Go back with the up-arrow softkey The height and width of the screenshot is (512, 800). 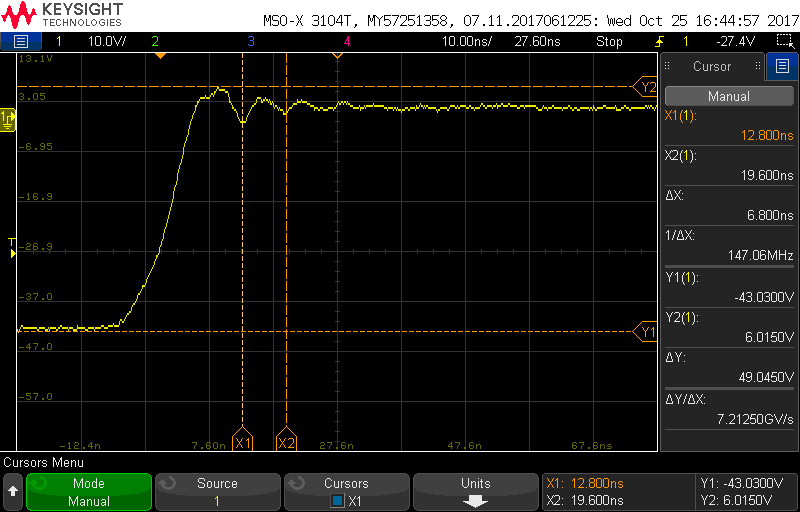13,493
